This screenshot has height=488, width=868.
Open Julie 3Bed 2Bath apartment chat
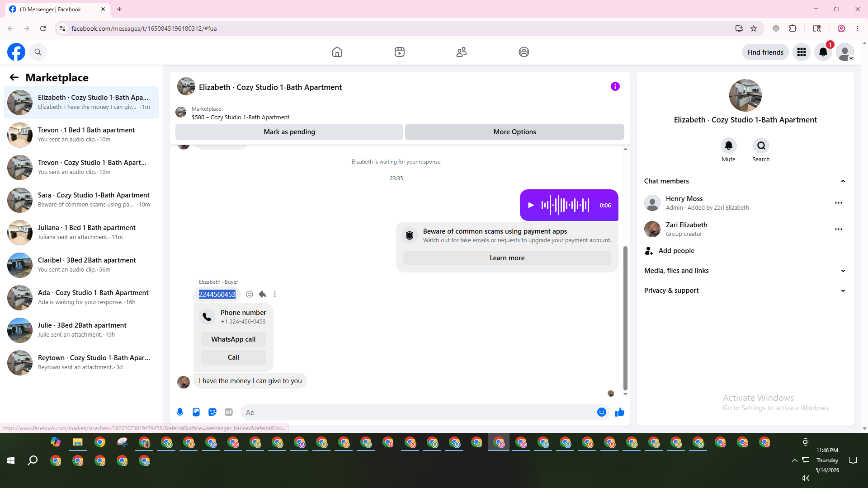coord(81,330)
